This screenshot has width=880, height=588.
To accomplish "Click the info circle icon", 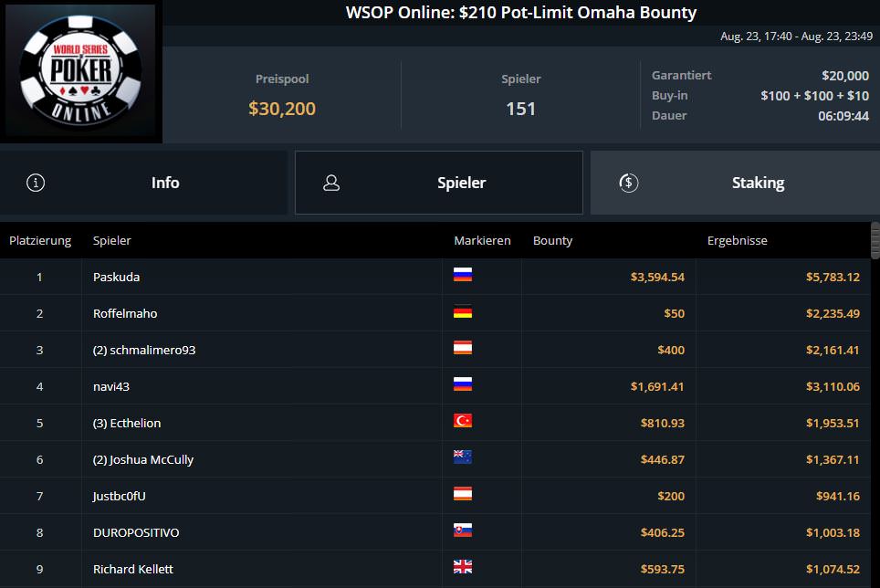I will click(x=36, y=183).
